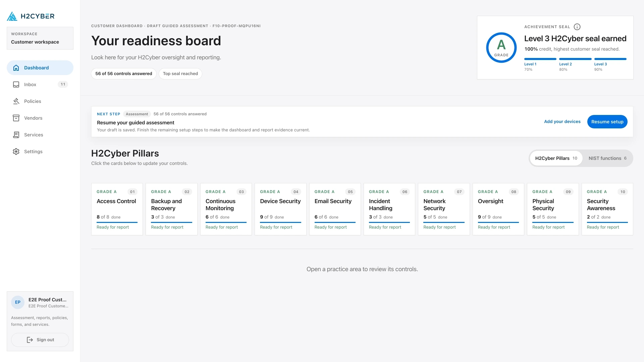Click the Assessment tag in Next Step
This screenshot has height=362, width=644.
point(137,114)
